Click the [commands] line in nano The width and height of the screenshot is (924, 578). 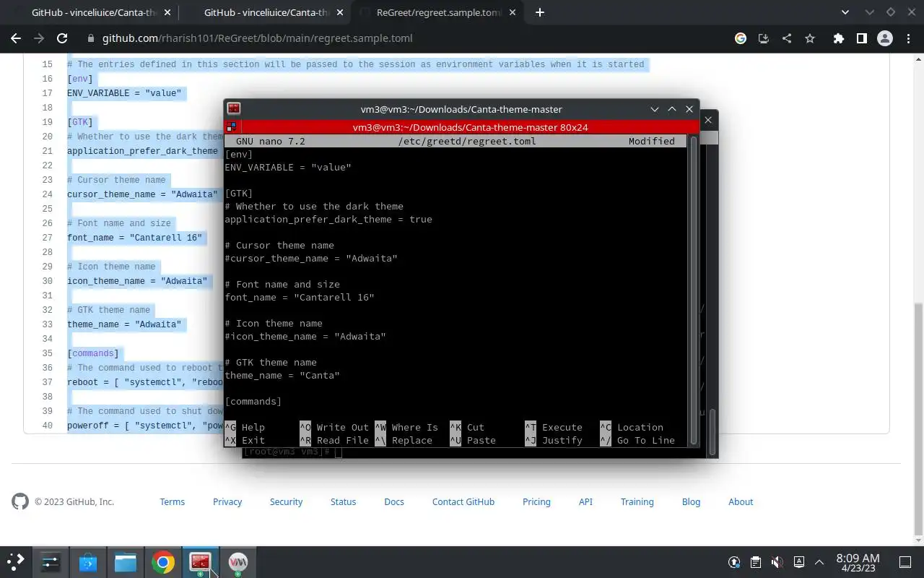[253, 401]
